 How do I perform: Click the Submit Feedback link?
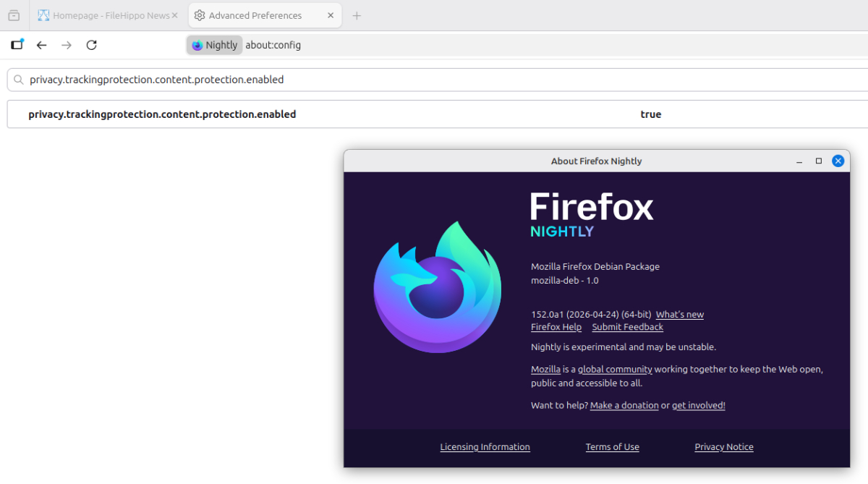pos(627,327)
